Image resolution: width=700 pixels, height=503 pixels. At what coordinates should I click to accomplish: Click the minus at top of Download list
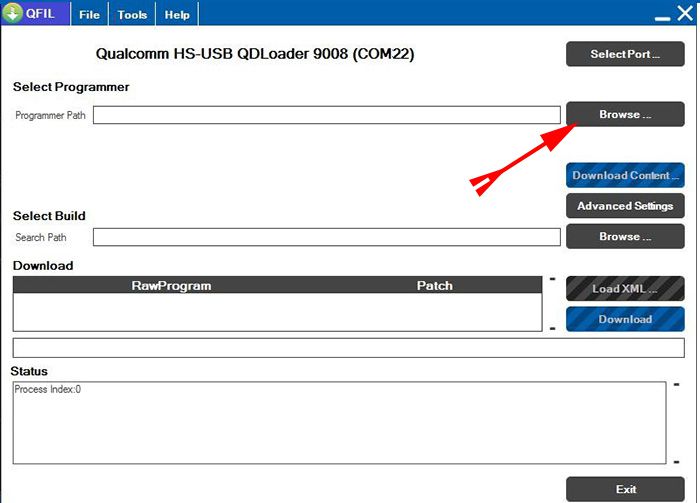pyautogui.click(x=553, y=279)
